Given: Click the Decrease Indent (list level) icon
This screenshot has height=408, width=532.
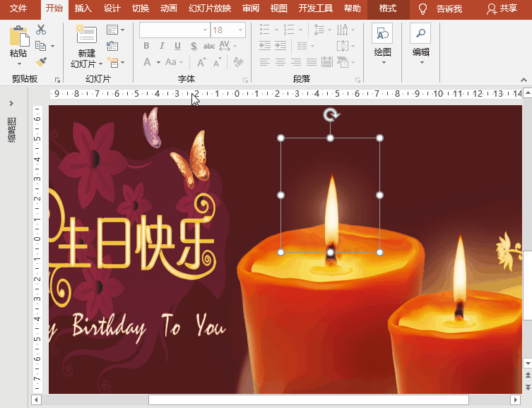Looking at the screenshot, I should [x=265, y=46].
